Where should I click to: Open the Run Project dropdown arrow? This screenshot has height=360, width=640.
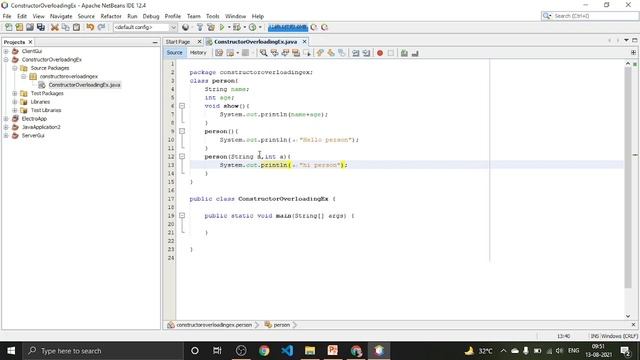[x=229, y=27]
